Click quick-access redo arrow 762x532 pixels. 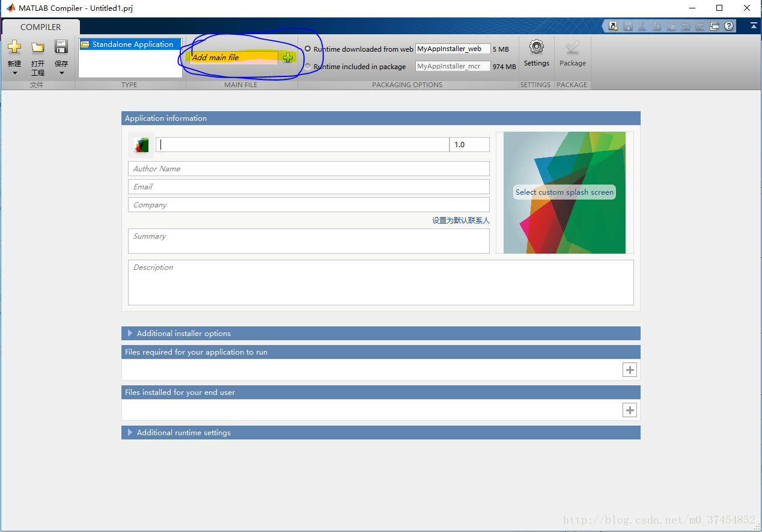[700, 26]
